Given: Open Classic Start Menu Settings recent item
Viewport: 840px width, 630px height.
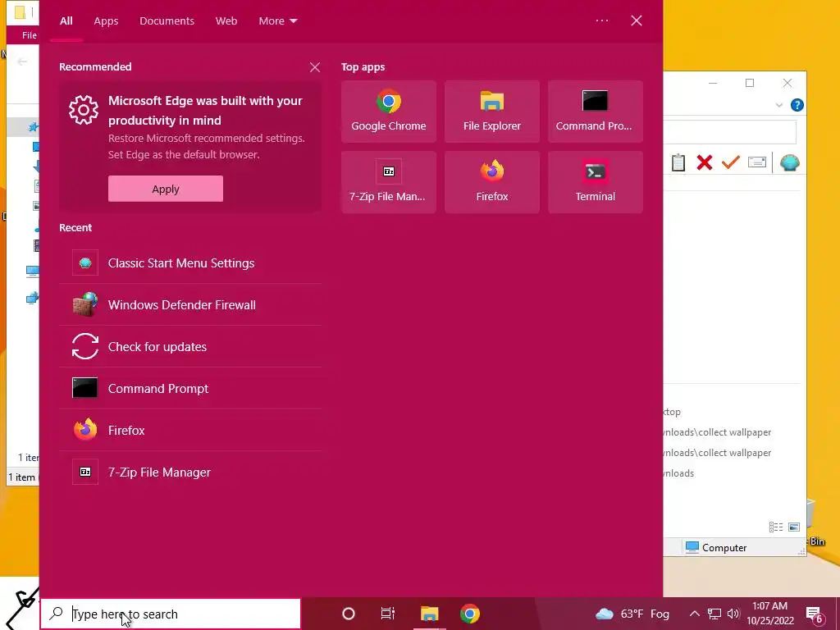Looking at the screenshot, I should 190,263.
